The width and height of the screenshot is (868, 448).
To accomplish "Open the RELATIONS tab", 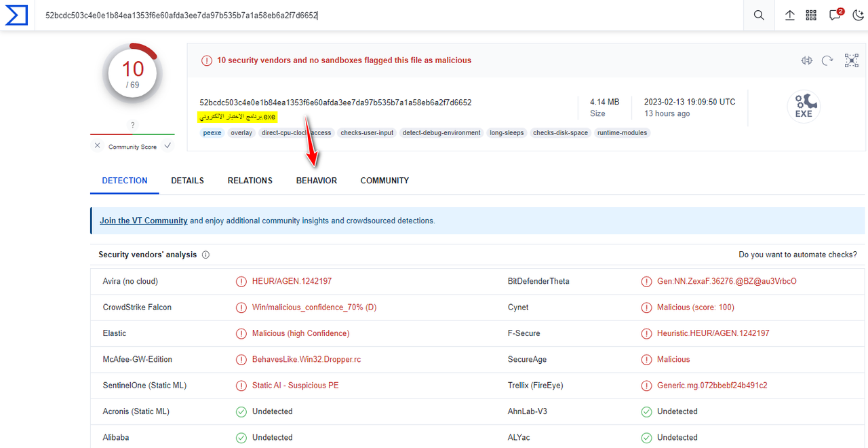I will coord(250,181).
